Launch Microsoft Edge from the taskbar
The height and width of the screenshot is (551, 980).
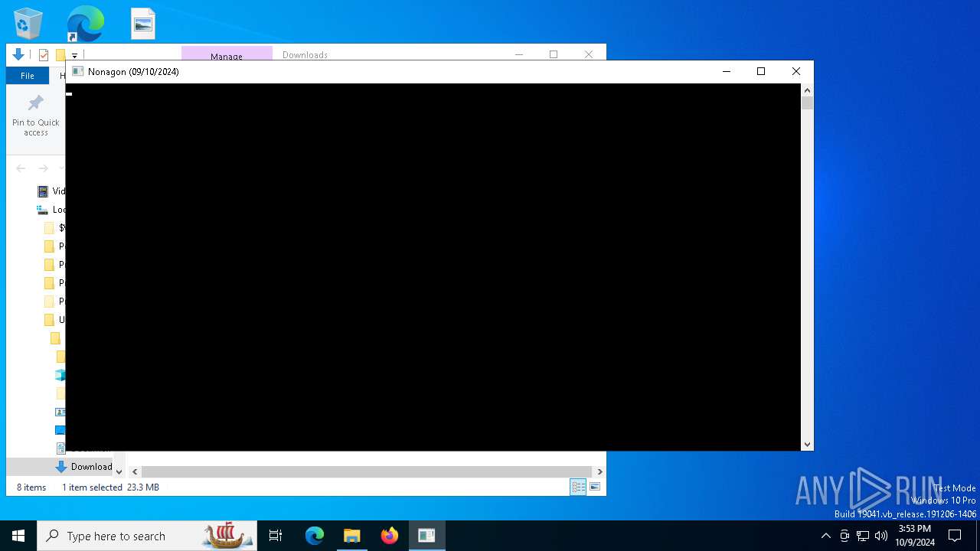tap(315, 536)
